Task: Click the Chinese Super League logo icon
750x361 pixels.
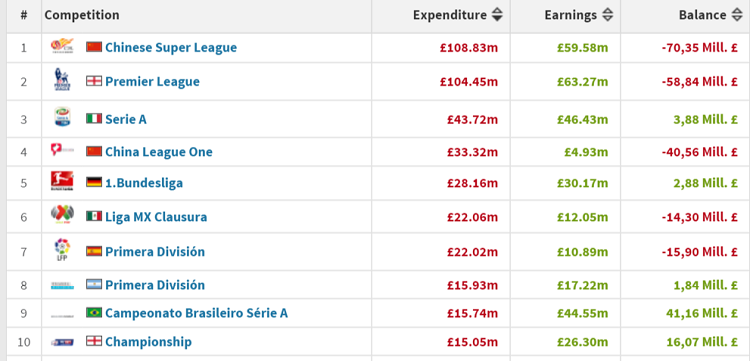Action: [62, 47]
